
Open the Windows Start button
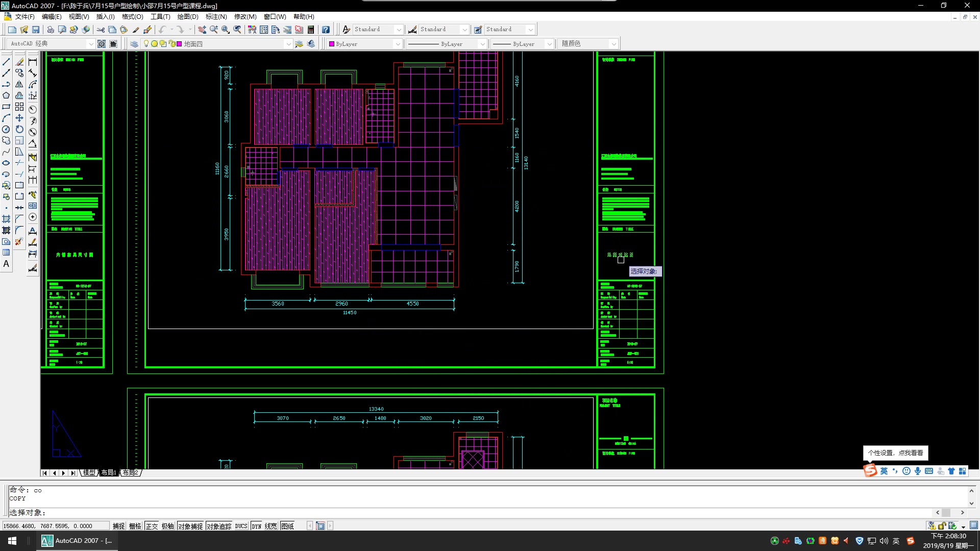(x=12, y=541)
